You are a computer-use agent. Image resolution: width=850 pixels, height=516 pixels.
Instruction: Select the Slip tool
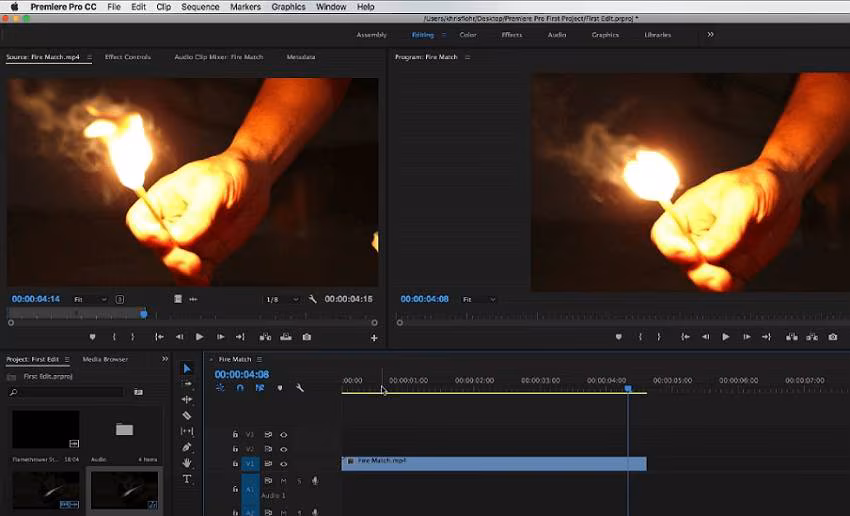point(187,431)
